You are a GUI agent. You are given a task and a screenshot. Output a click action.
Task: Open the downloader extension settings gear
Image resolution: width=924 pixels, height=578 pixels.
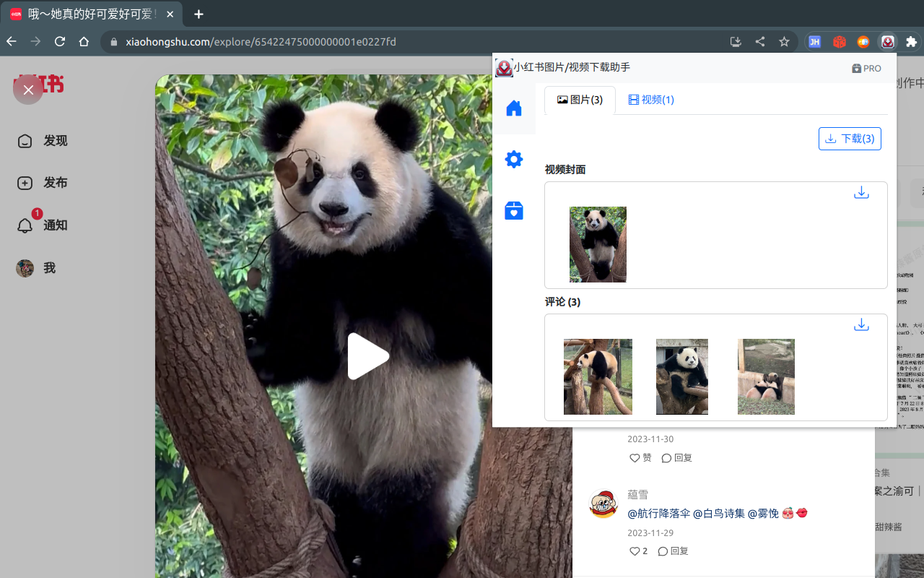tap(514, 159)
